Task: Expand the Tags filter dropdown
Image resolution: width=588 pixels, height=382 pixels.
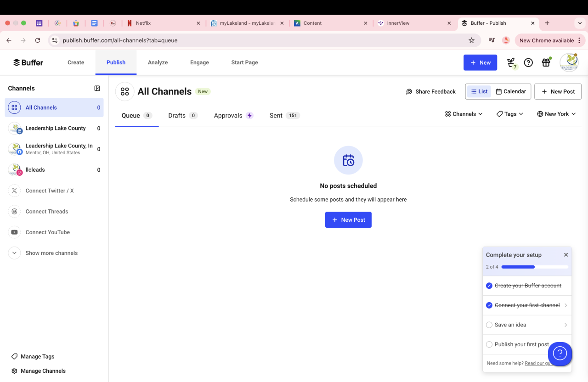Action: pyautogui.click(x=510, y=114)
